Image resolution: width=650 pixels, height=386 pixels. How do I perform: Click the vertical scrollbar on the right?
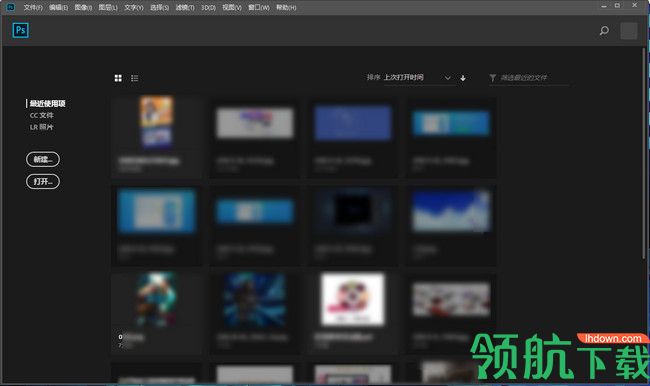click(644, 153)
